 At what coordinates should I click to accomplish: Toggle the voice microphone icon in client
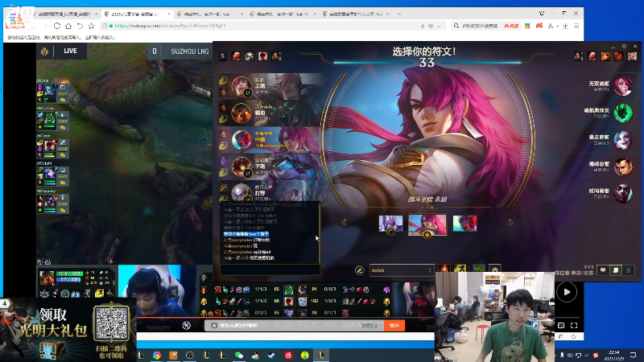629,270
